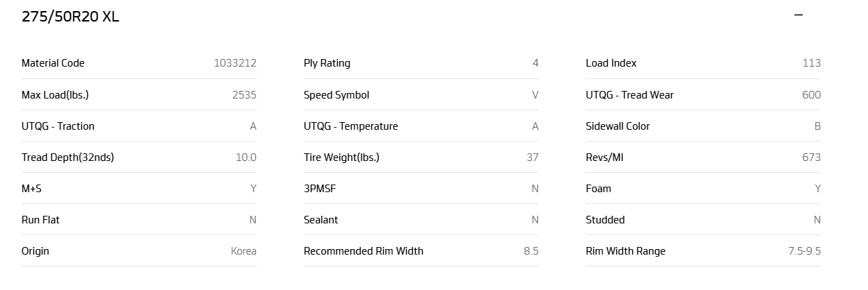Click the Ply Rating label
868x290 pixels.
tap(327, 63)
